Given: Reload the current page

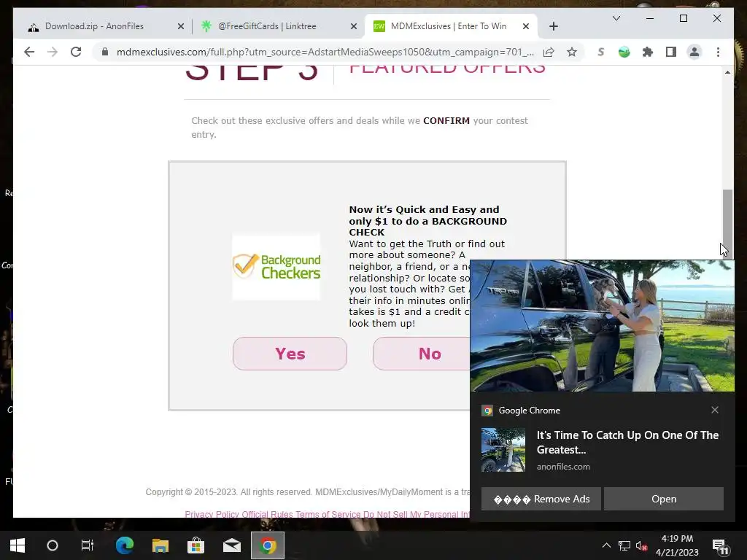Looking at the screenshot, I should (76, 52).
